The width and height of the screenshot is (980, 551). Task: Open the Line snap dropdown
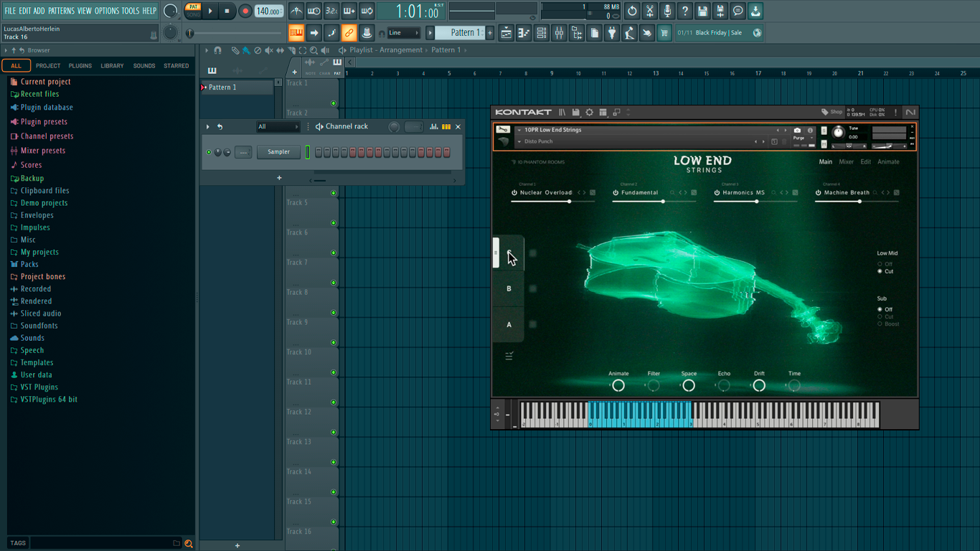pos(404,33)
